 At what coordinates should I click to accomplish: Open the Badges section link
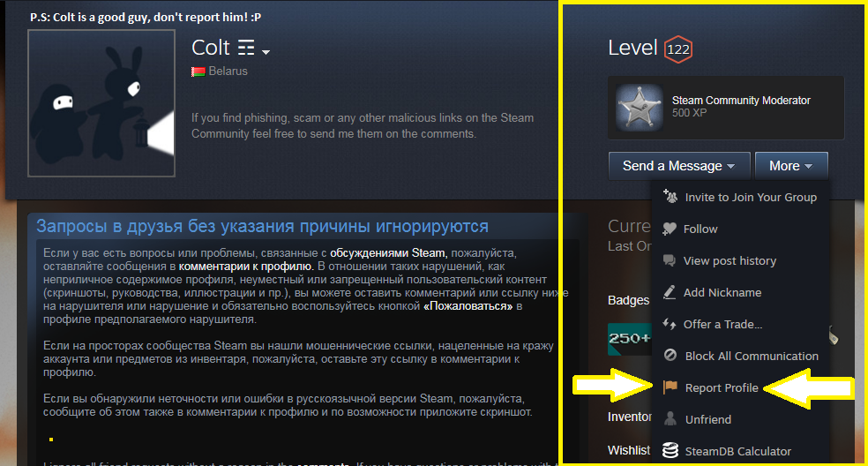pyautogui.click(x=628, y=300)
